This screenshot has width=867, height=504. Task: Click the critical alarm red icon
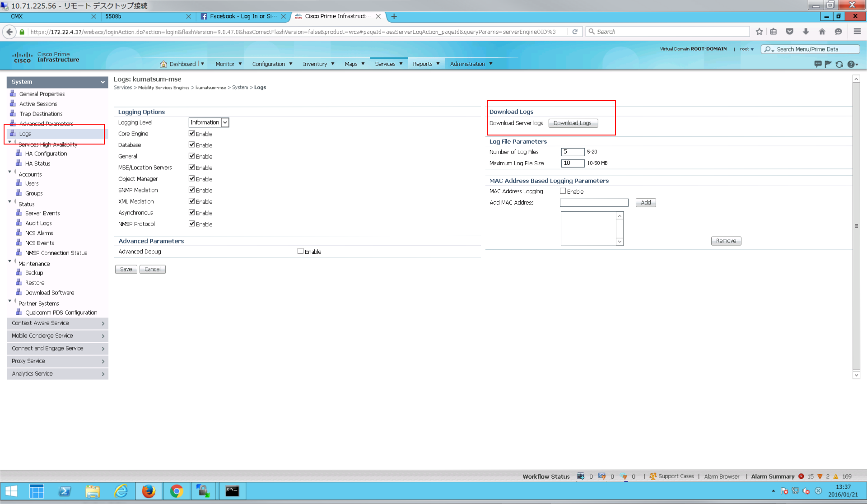801,476
